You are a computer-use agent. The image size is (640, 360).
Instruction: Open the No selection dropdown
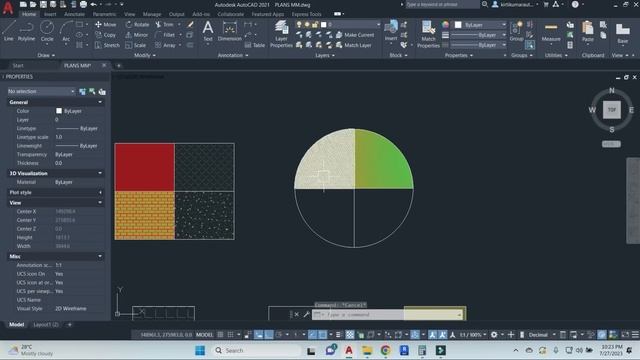coord(41,91)
